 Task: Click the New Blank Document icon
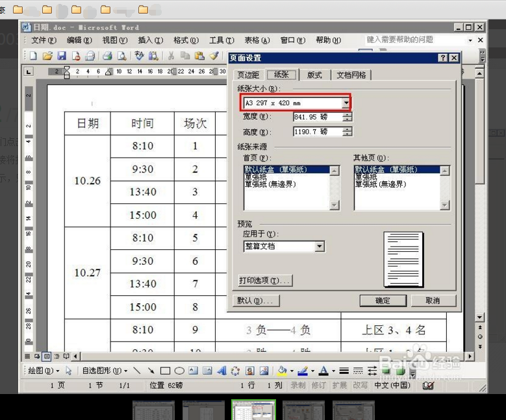click(33, 56)
